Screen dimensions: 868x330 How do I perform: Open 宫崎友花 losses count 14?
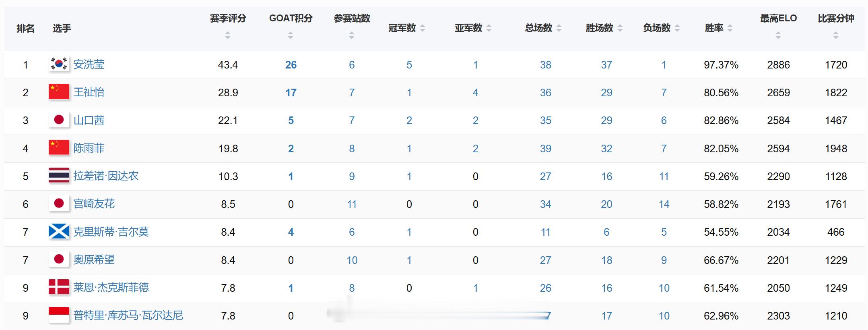664,204
